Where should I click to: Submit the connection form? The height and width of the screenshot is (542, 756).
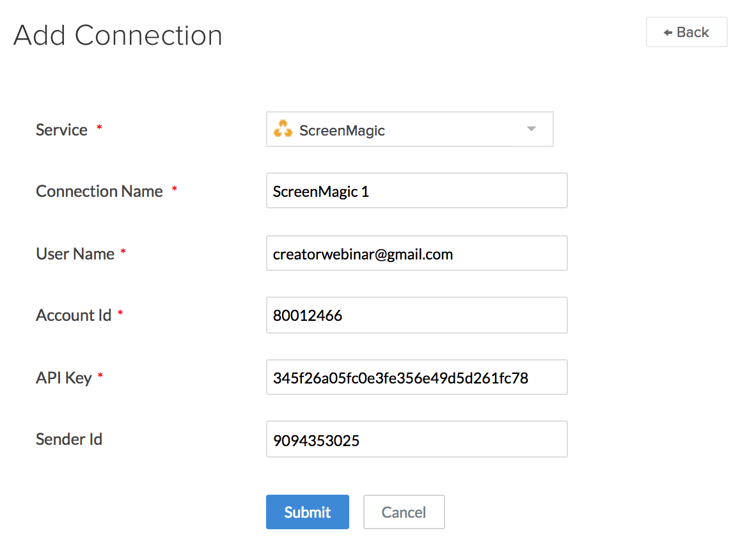click(308, 512)
